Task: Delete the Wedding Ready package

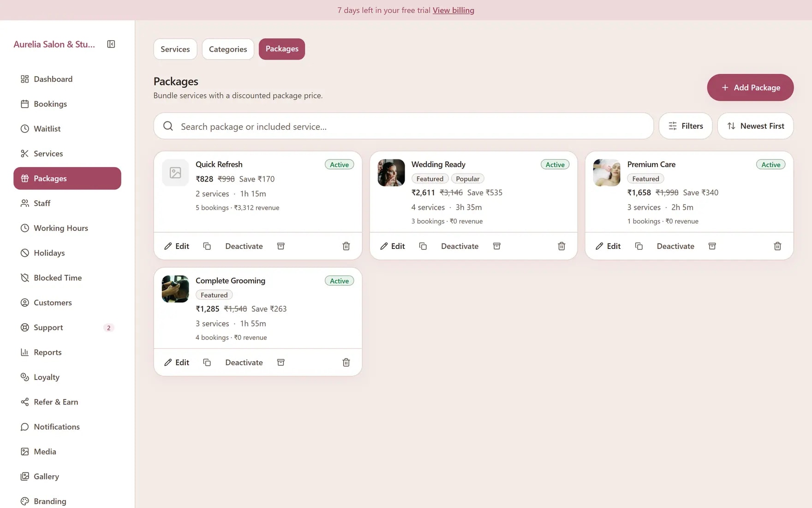Action: [561, 246]
